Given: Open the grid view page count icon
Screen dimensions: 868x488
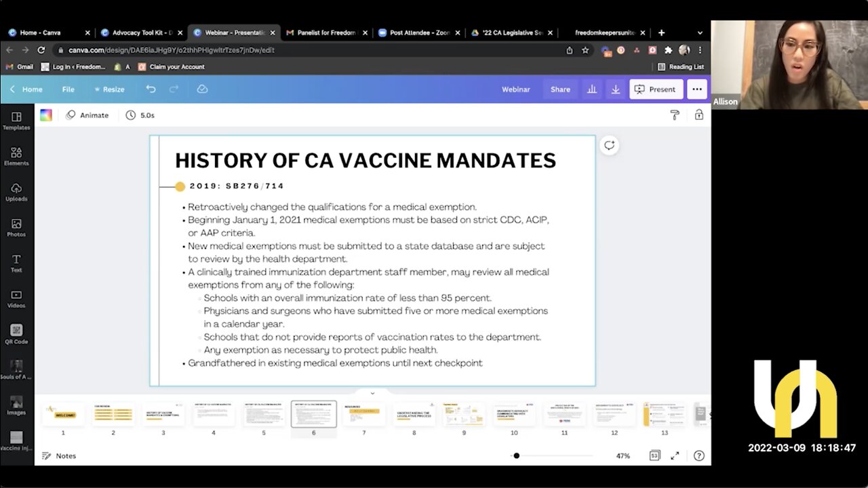Looking at the screenshot, I should click(x=654, y=455).
